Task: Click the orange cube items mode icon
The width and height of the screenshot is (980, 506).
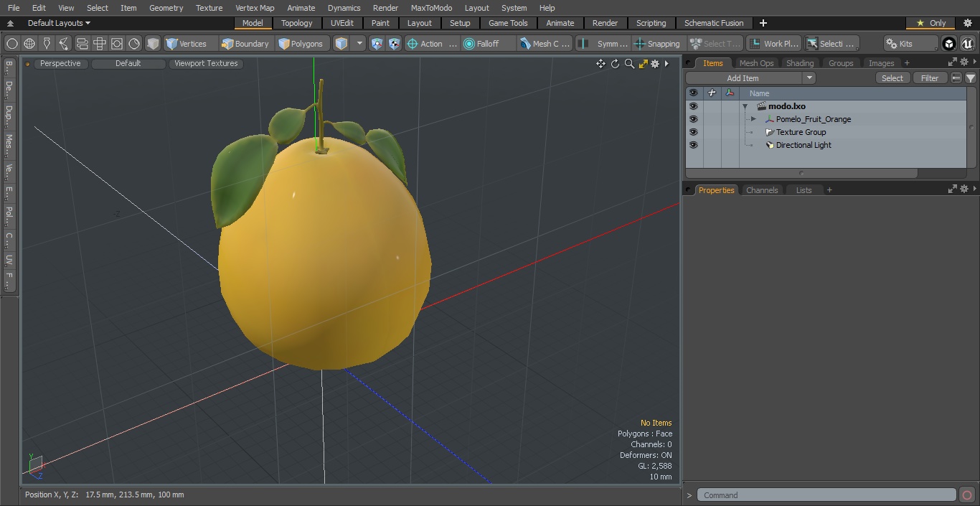Action: click(341, 44)
